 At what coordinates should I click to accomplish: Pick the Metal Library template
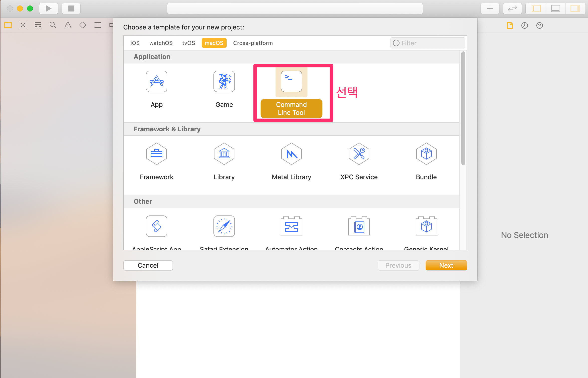(291, 154)
